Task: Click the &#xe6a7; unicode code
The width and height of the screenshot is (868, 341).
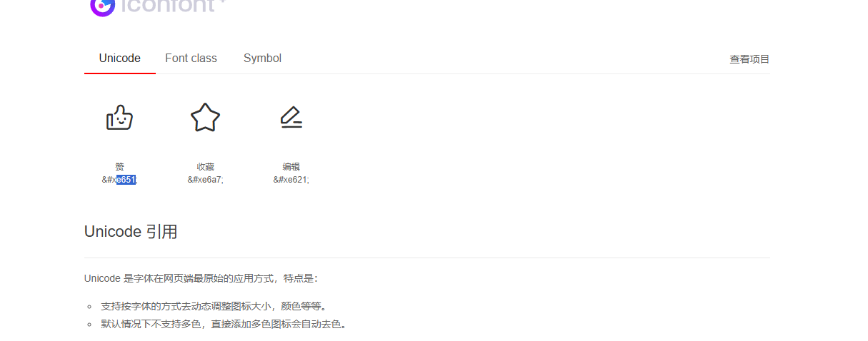Action: click(x=205, y=180)
